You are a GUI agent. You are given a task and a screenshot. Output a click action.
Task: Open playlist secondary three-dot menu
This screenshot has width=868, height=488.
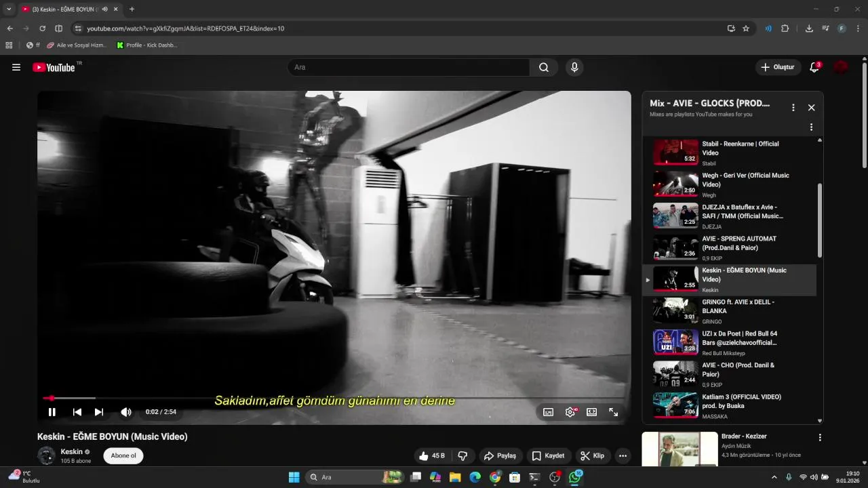pos(811,127)
